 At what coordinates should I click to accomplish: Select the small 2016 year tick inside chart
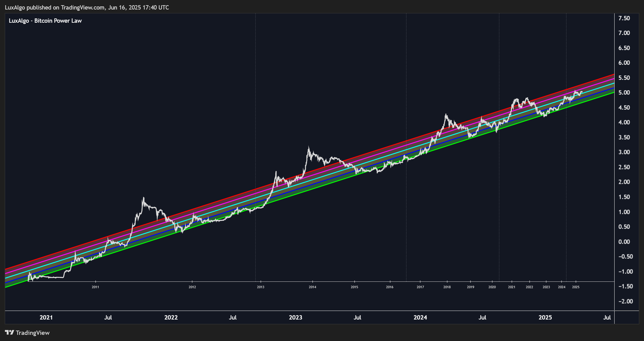coord(390,287)
